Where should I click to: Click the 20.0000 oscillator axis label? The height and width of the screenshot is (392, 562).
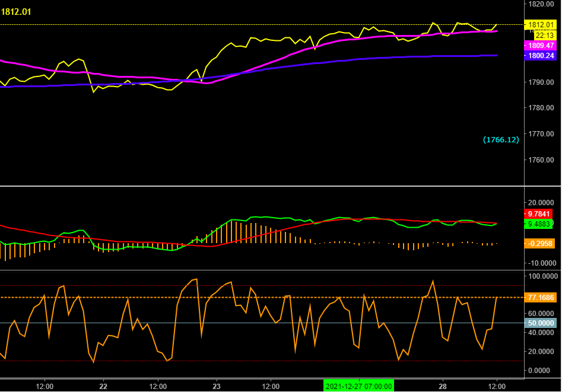(541, 352)
